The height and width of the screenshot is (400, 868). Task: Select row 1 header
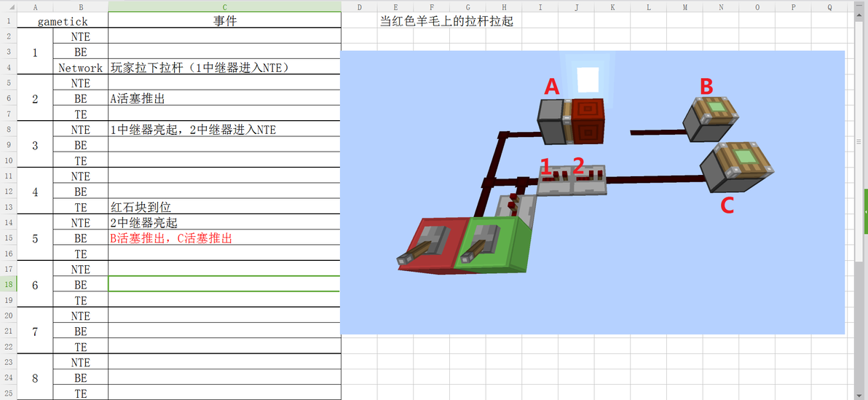[8, 21]
